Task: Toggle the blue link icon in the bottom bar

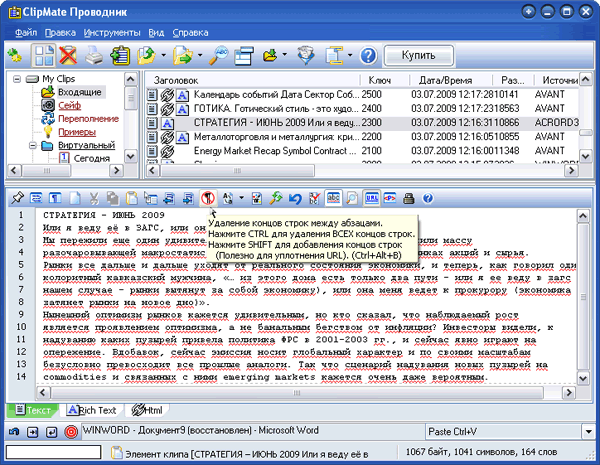Action: point(14,432)
